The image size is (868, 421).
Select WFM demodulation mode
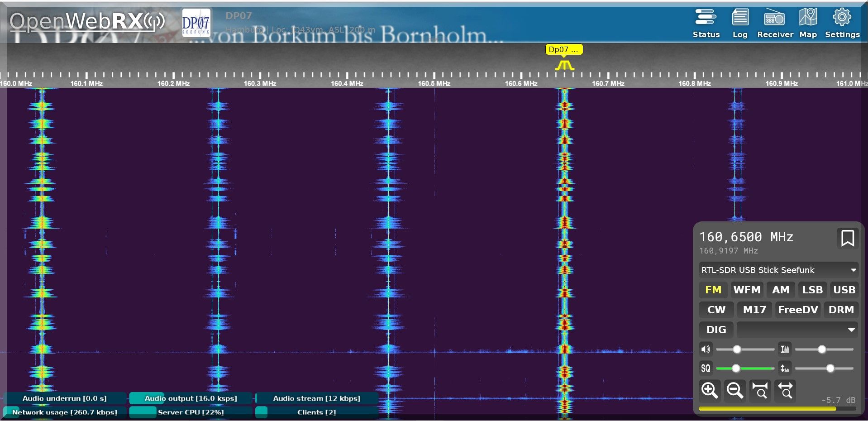747,290
